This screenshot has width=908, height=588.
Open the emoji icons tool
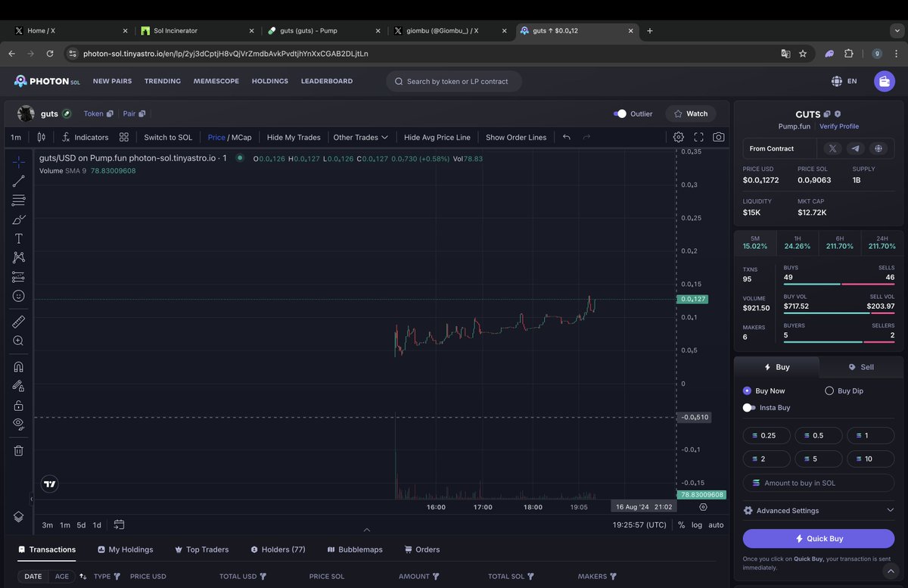coord(19,296)
